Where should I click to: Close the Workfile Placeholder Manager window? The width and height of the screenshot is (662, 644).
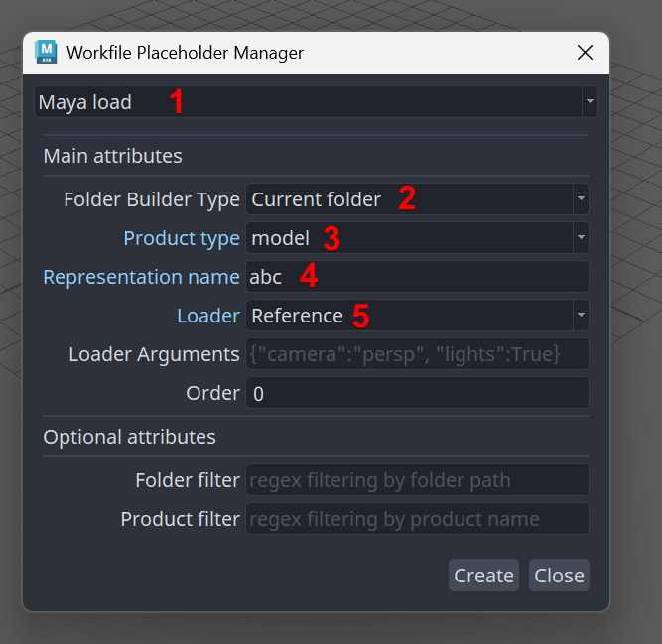click(586, 53)
